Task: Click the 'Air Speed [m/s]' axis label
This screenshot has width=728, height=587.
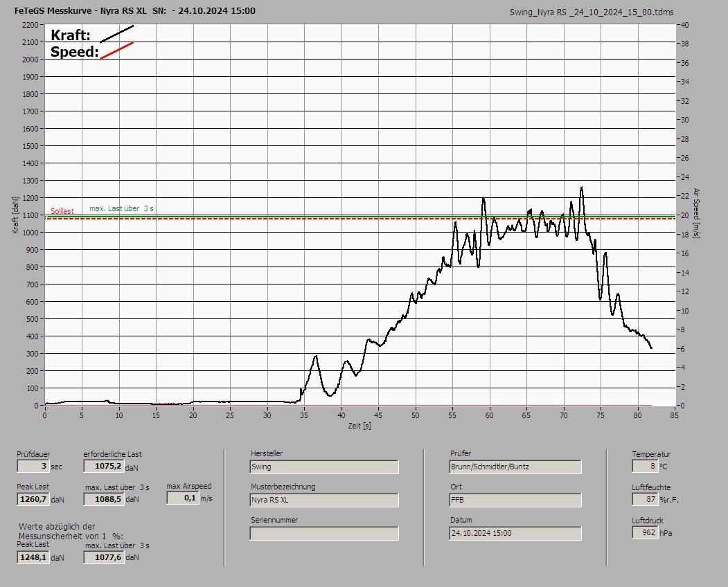Action: pos(696,213)
